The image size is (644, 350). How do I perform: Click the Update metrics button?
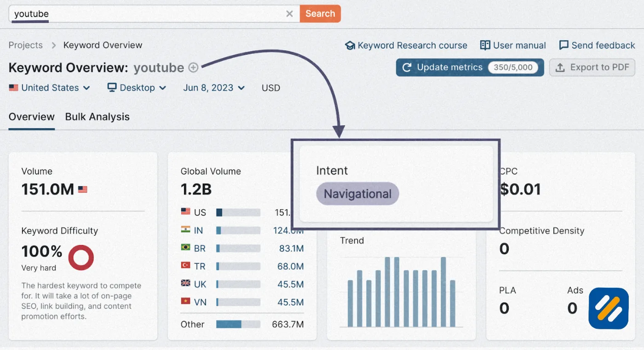[x=470, y=67]
